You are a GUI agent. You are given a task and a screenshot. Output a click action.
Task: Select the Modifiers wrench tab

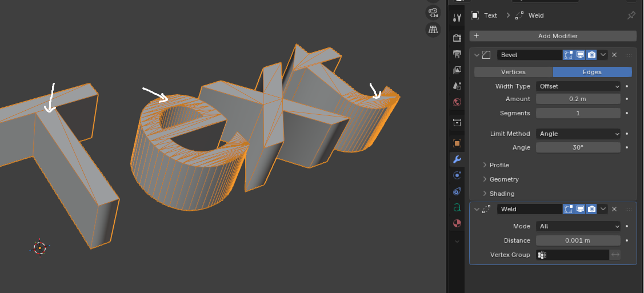click(x=457, y=159)
